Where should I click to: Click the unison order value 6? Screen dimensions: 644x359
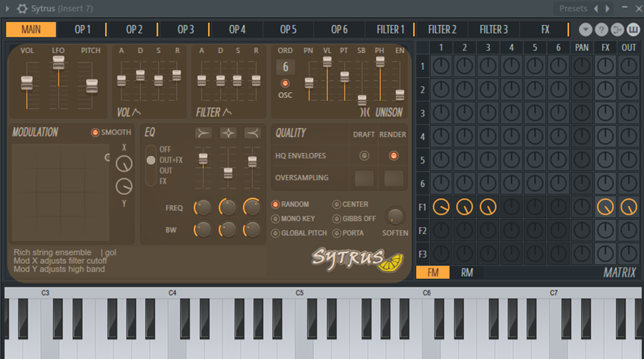point(285,67)
